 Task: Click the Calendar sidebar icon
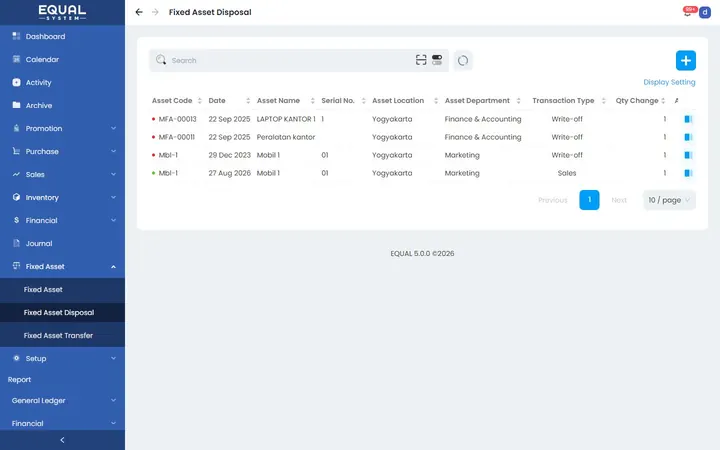click(x=16, y=59)
